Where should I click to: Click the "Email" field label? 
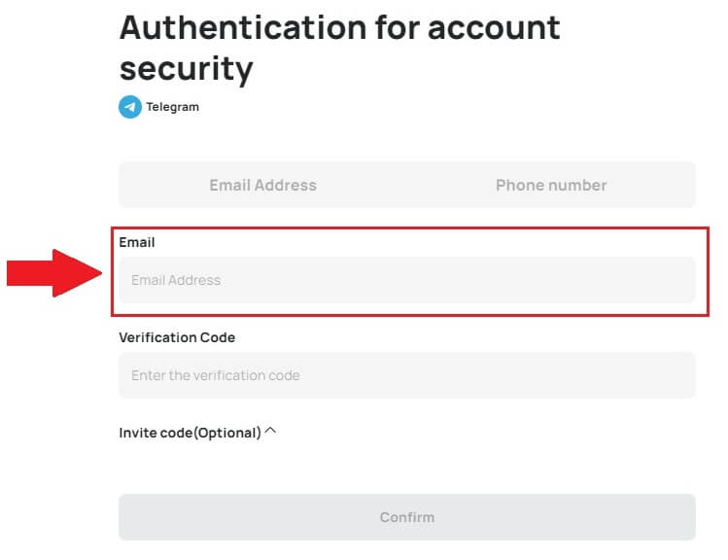[137, 242]
